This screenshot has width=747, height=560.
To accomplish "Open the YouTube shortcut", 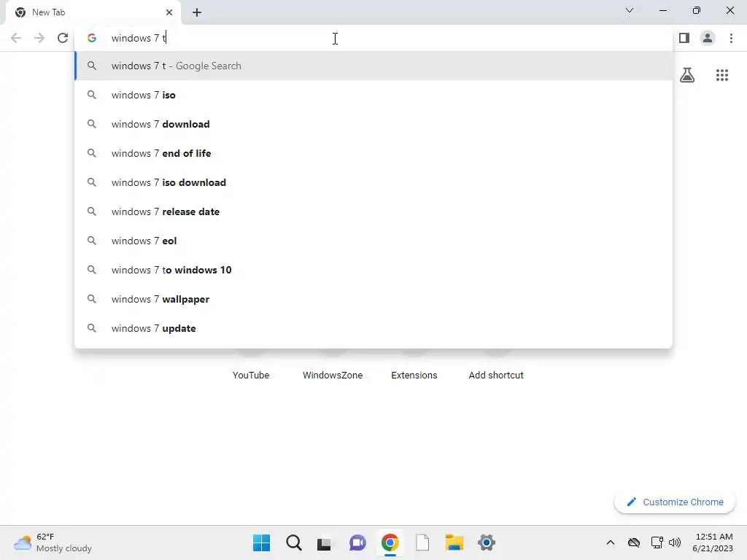I will click(x=251, y=376).
